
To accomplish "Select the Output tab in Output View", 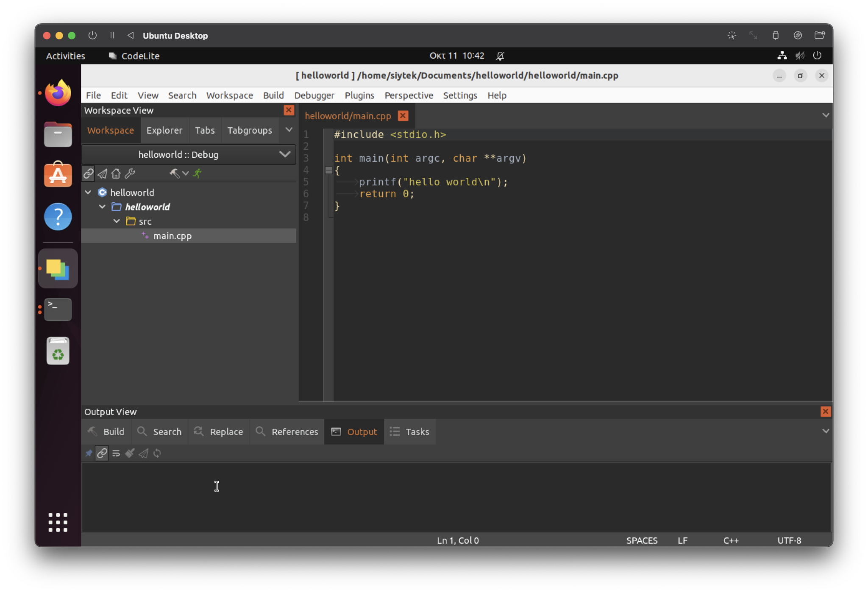I will pyautogui.click(x=354, y=432).
